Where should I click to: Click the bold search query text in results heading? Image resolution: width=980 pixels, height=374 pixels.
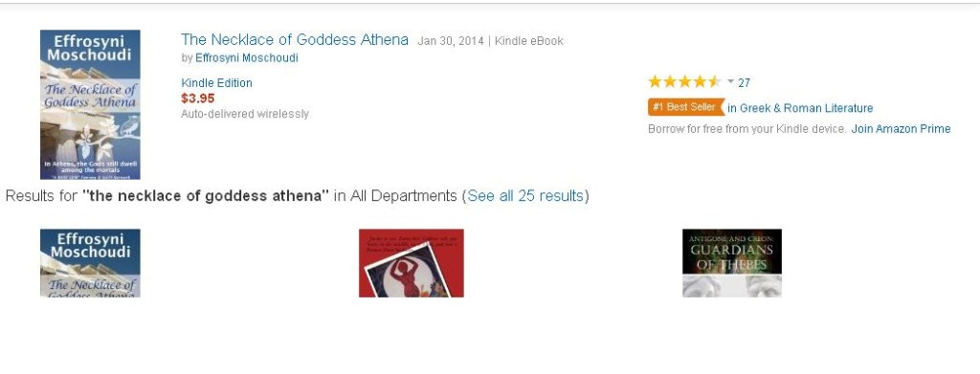[205, 195]
